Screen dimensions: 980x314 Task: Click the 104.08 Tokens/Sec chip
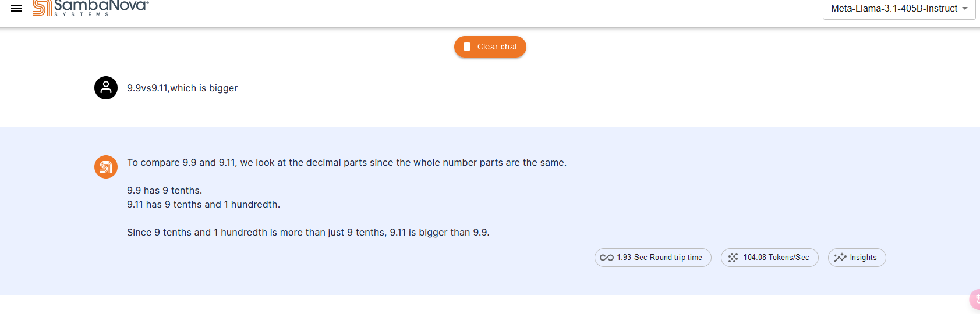coord(770,258)
